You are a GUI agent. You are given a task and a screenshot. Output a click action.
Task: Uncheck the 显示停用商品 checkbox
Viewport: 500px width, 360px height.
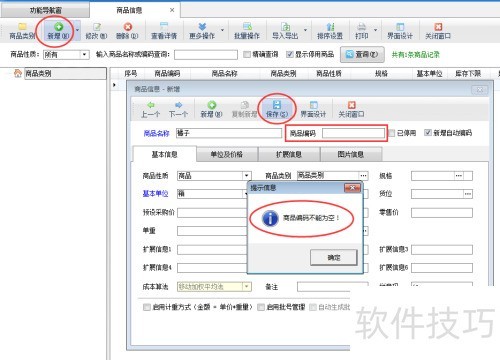[289, 54]
